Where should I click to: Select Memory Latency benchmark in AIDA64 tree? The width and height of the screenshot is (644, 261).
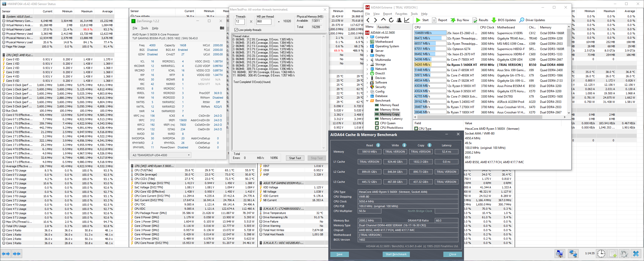(391, 119)
